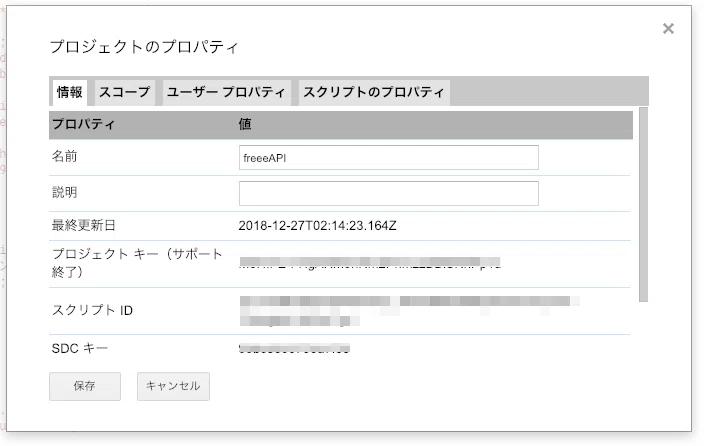The height and width of the screenshot is (446, 704).
Task: Click the キャンセル button
Action: [173, 386]
